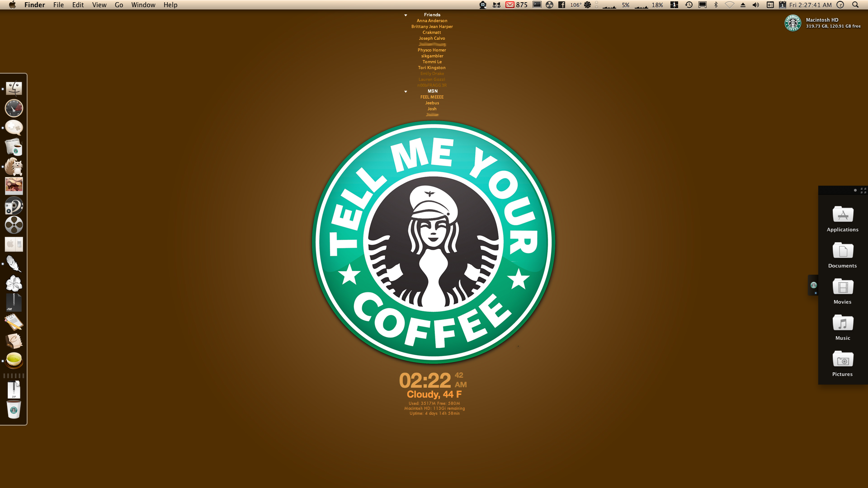Open the Terminal menu bar icon
The image size is (868, 488).
tap(537, 5)
